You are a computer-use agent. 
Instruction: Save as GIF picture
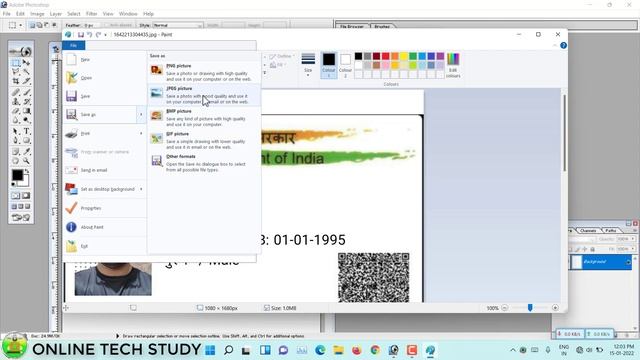(204, 140)
